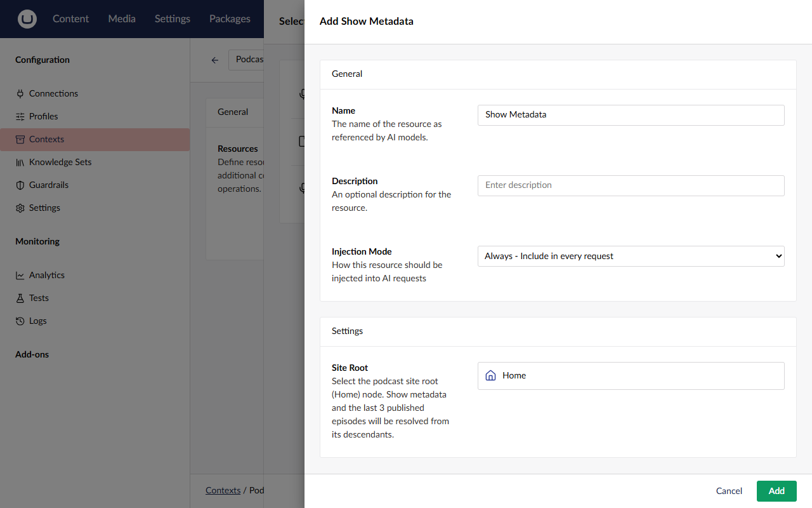Follow the Contexts breadcrumb link
812x508 pixels.
[x=223, y=490]
